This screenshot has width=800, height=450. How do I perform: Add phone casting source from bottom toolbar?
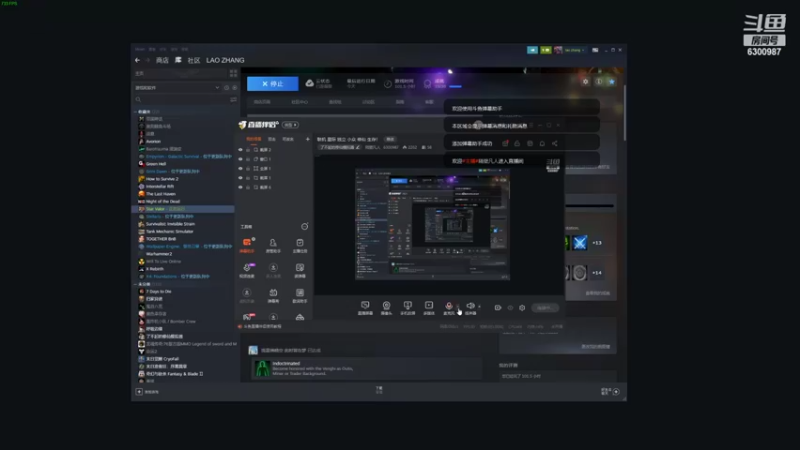click(x=407, y=308)
